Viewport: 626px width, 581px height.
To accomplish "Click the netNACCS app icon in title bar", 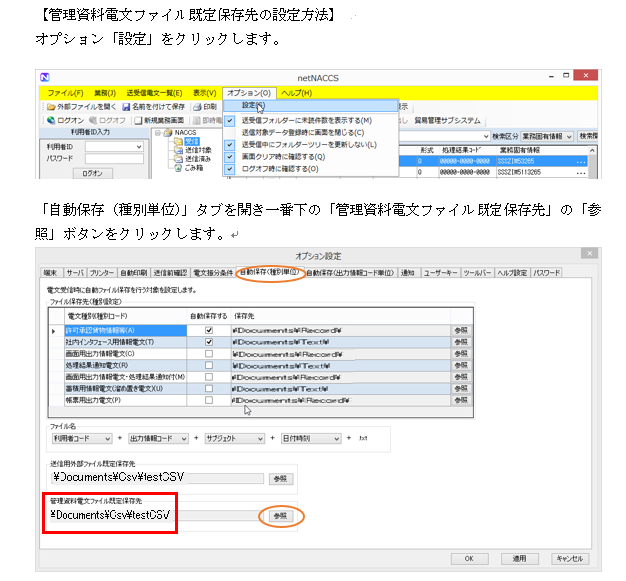I will click(44, 77).
